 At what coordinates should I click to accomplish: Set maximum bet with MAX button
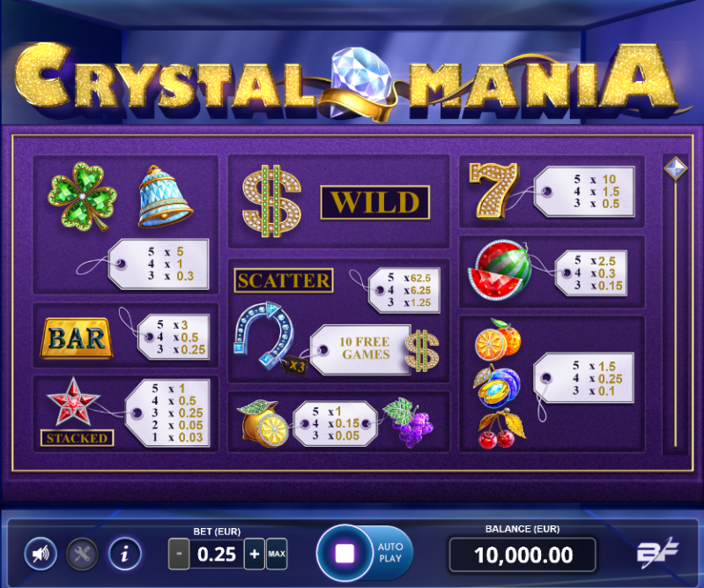277,554
